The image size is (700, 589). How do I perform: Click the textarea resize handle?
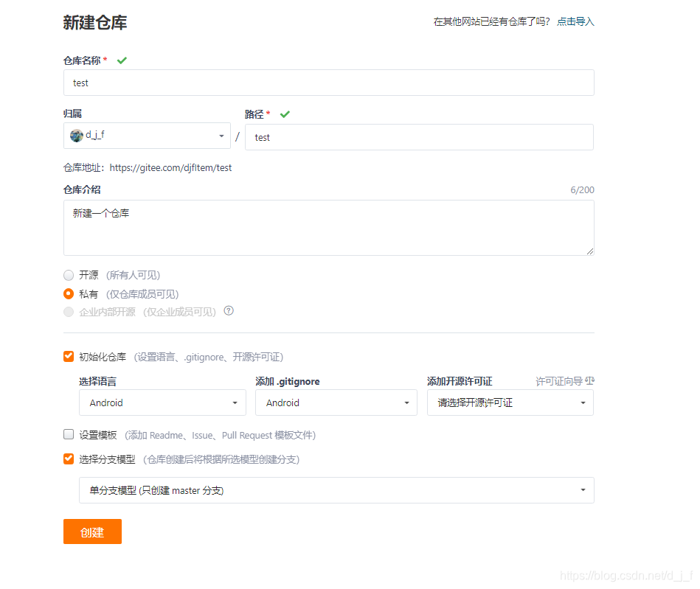pos(590,251)
